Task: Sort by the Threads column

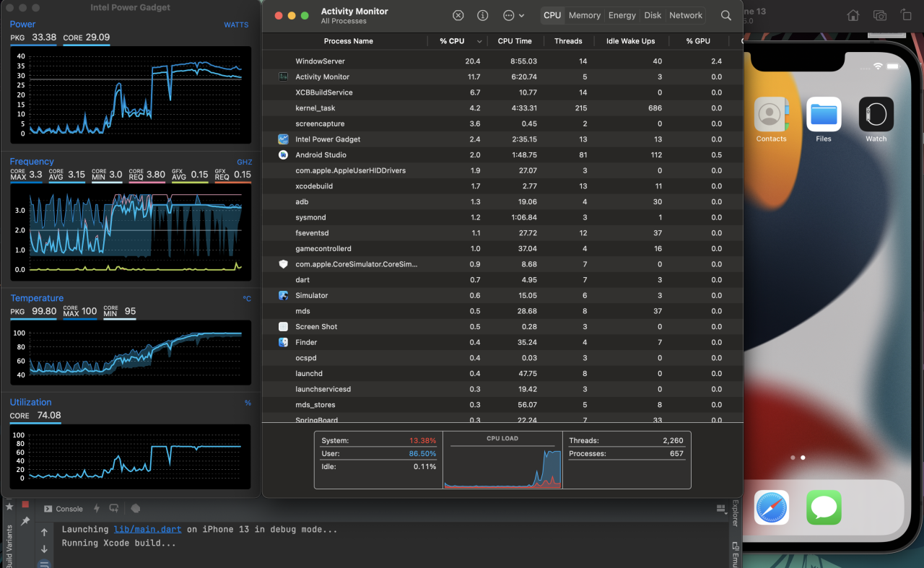Action: 568,41
